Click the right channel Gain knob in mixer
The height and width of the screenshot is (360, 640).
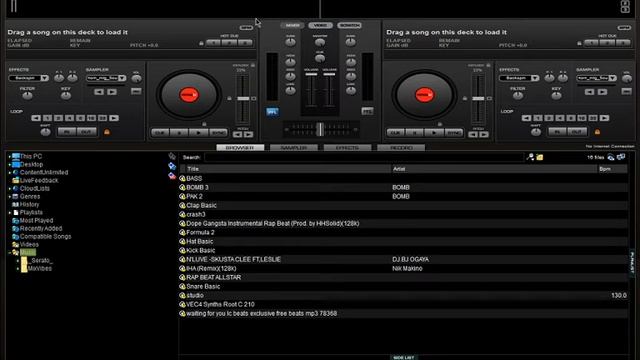351,42
